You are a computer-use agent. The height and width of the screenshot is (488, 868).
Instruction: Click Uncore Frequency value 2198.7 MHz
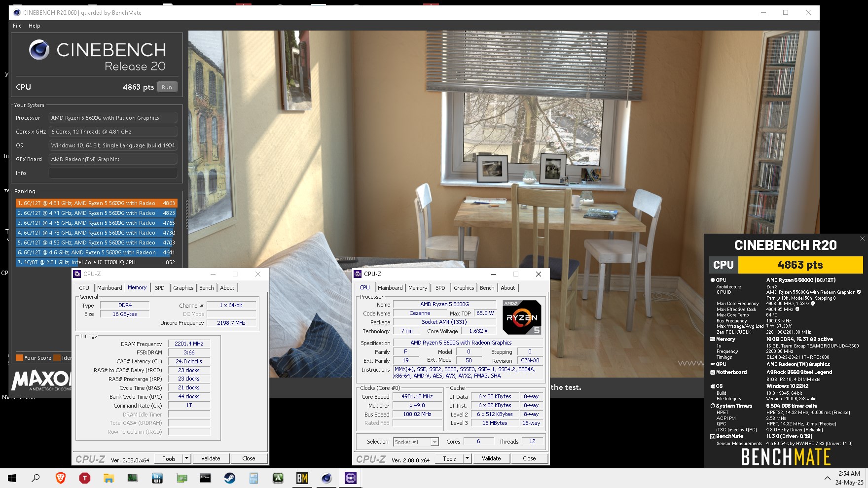[x=231, y=323]
